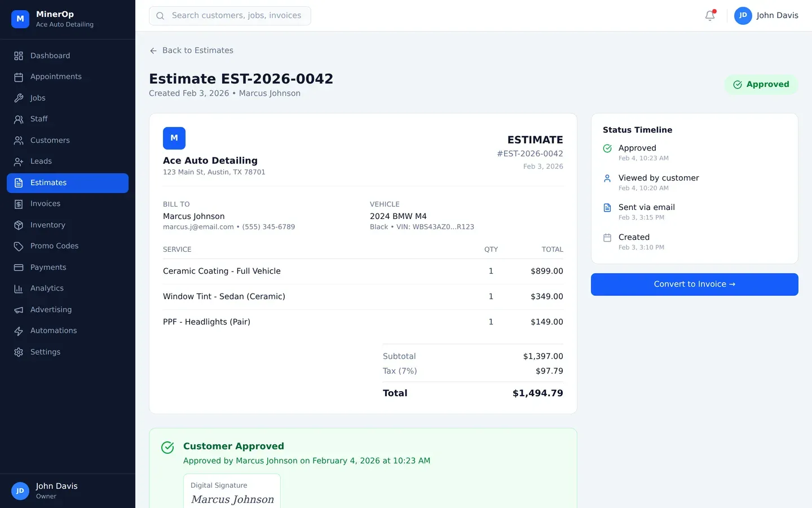Click the Analytics bar chart icon
Image resolution: width=812 pixels, height=508 pixels.
pos(19,288)
